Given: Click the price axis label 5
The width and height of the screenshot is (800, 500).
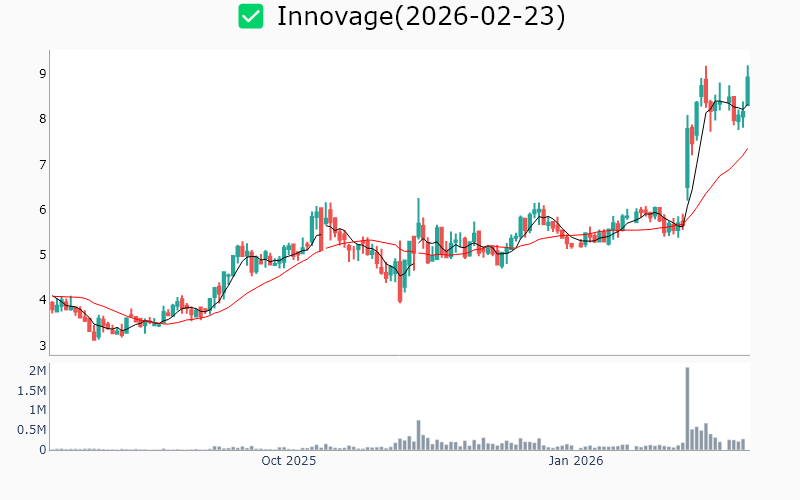Looking at the screenshot, I should coord(41,255).
